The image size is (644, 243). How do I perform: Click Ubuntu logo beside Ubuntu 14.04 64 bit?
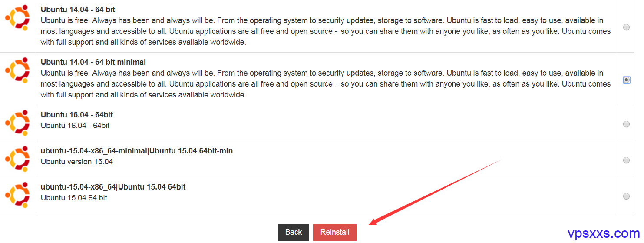17,18
